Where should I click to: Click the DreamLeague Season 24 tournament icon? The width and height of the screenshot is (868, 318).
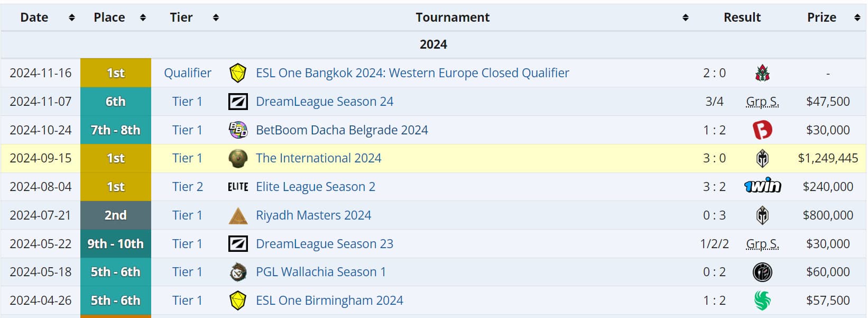pyautogui.click(x=238, y=102)
